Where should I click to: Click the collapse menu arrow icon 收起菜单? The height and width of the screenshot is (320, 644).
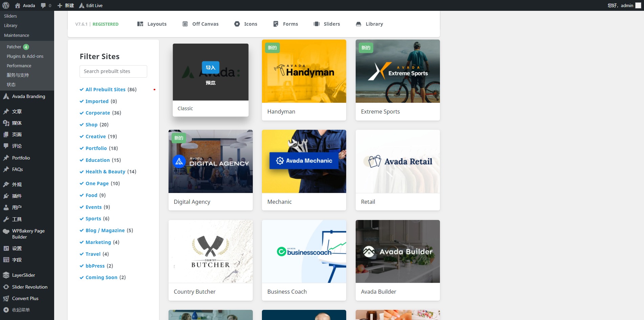(x=6, y=310)
